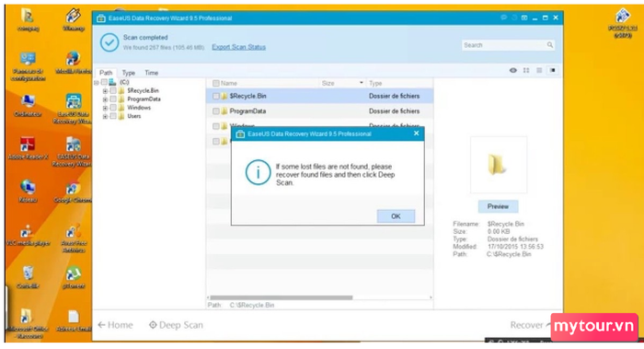Image resolution: width=644 pixels, height=349 pixels.
Task: Check $Recycle.Bin checkbox in Path tree
Action: pyautogui.click(x=113, y=90)
